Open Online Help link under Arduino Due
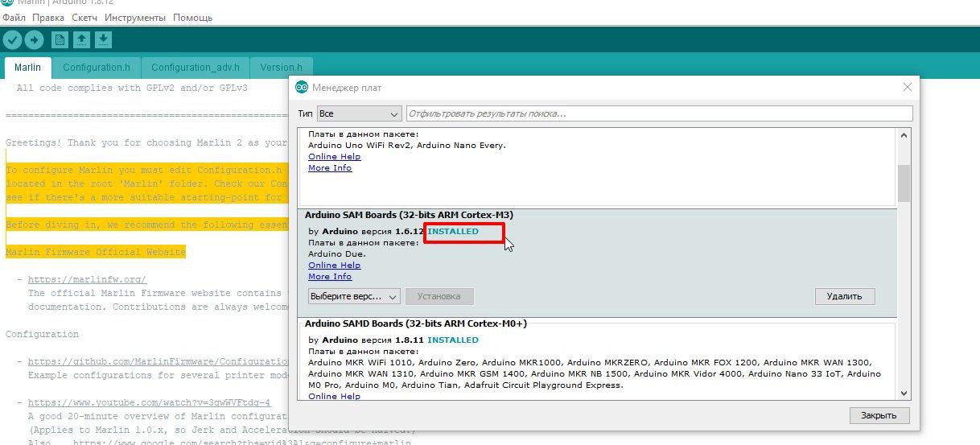 (335, 265)
